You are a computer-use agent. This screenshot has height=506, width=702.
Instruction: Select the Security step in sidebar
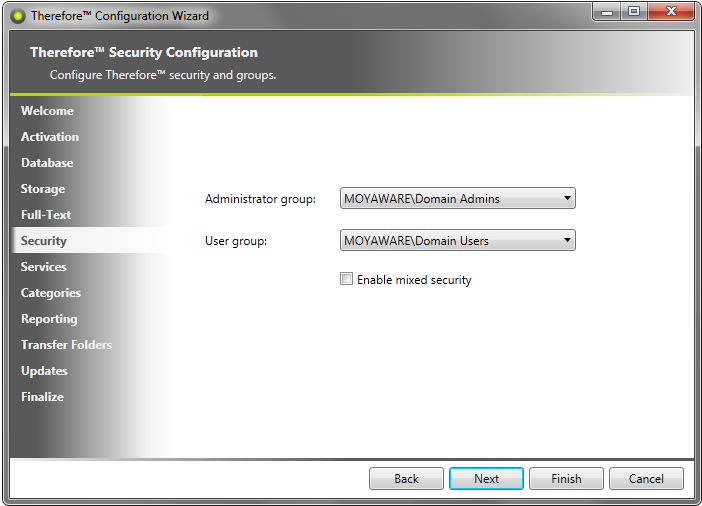pos(44,241)
